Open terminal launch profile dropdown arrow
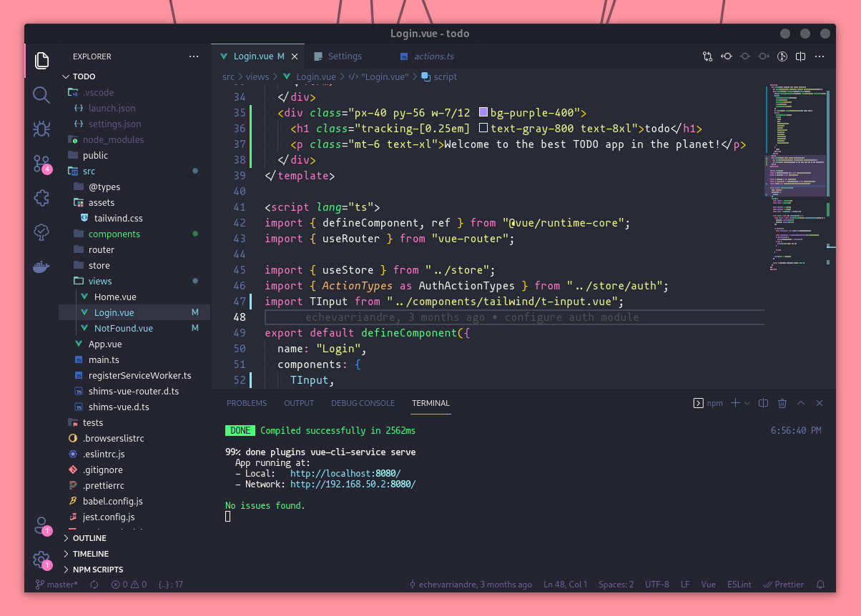Image resolution: width=861 pixels, height=616 pixels. coord(747,403)
